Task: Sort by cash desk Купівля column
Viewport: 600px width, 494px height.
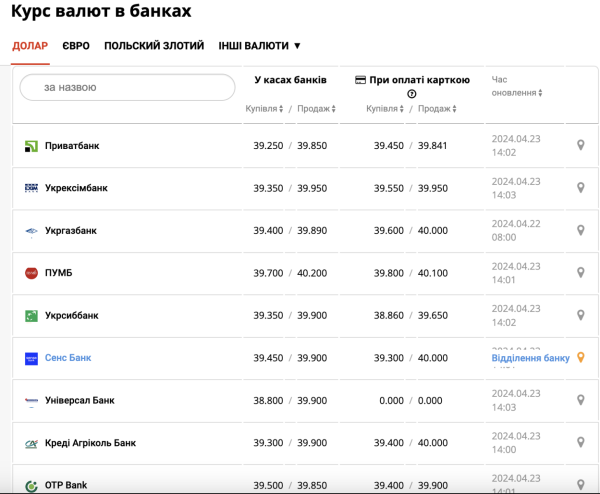Action: (264, 109)
